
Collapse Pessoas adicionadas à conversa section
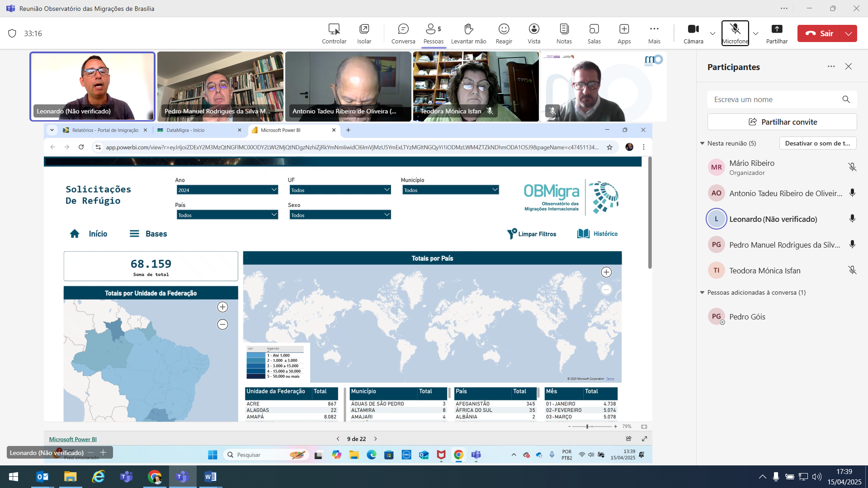(x=703, y=292)
